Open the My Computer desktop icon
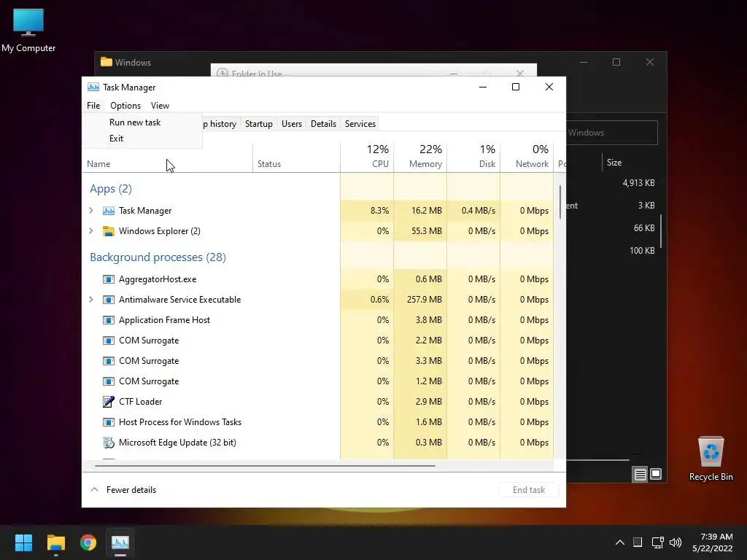The height and width of the screenshot is (560, 747). pos(28,29)
